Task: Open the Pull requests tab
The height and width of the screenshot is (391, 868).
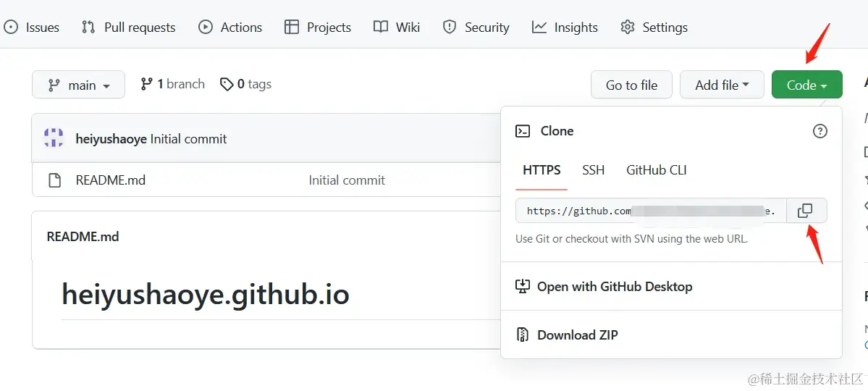Action: [x=128, y=27]
